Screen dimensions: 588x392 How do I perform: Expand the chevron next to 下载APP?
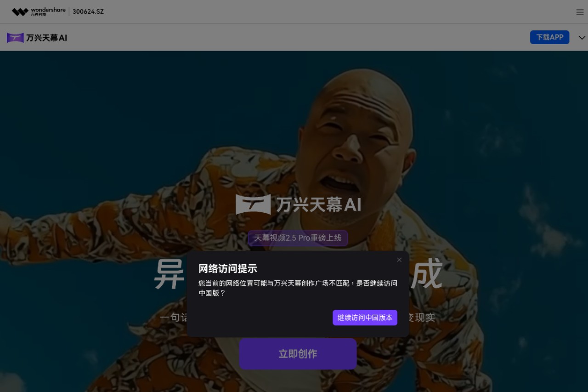coord(582,38)
